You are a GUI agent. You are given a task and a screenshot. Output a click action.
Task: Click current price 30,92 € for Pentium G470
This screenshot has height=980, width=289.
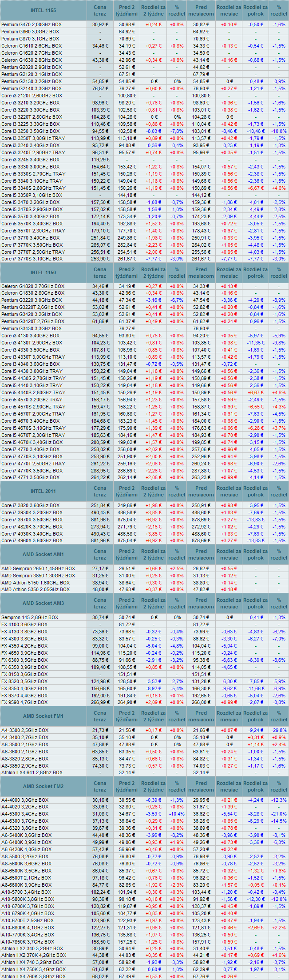coord(100,24)
